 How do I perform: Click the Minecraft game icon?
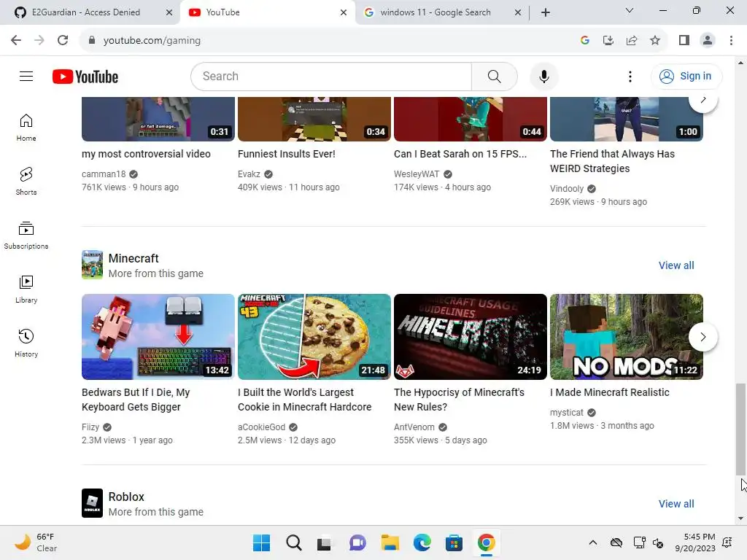(92, 264)
